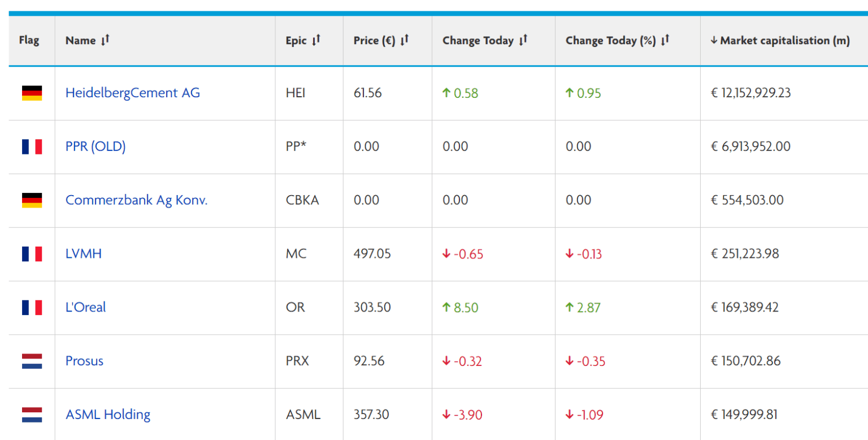Screen dimensions: 868x440
Task: Select the Flag column header
Action: pos(29,40)
